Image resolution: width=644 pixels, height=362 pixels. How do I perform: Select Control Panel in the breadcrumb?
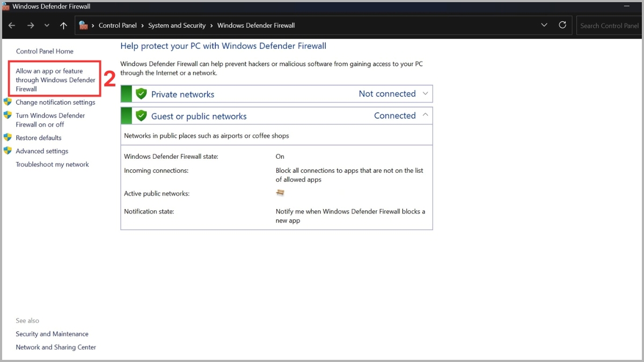pyautogui.click(x=118, y=25)
